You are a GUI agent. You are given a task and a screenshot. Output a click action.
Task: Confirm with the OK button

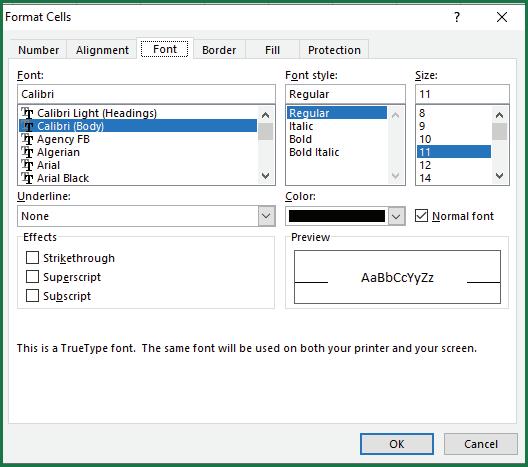[397, 444]
